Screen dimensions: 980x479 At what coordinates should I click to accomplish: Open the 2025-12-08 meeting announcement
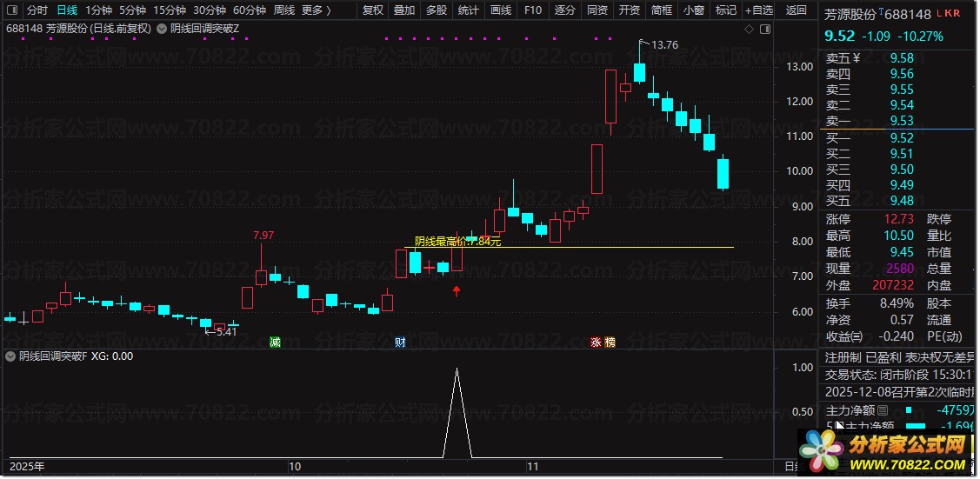(x=900, y=392)
